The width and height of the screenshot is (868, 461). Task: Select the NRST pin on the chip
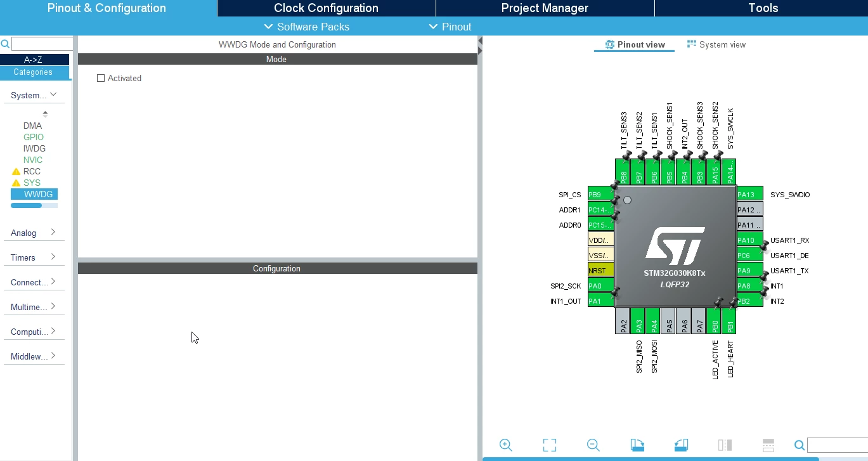coord(600,271)
